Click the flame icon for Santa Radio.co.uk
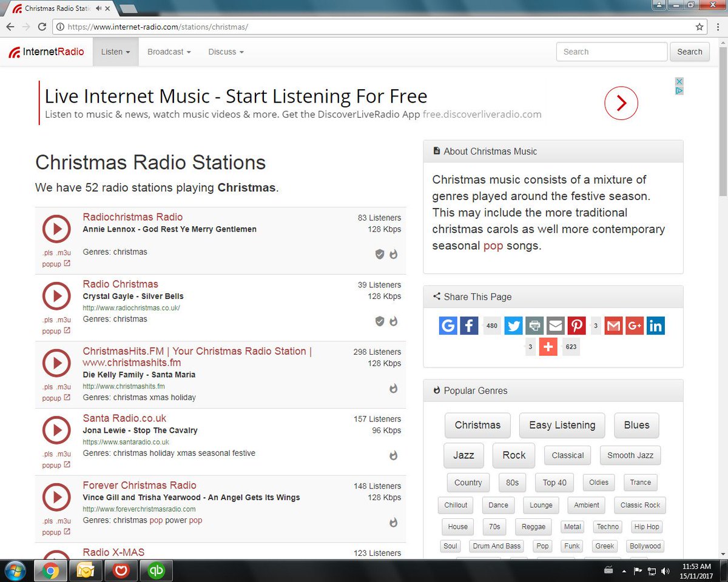Viewport: 728px width, 582px height. click(x=394, y=455)
